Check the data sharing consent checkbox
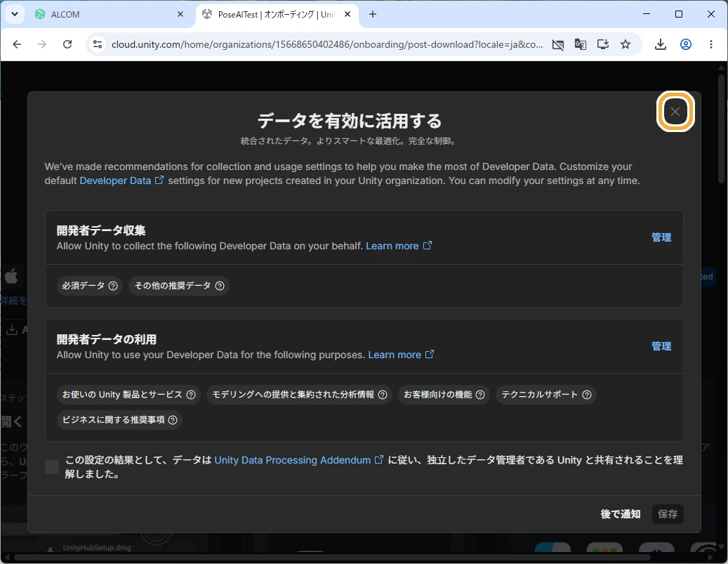728x564 pixels. click(x=52, y=467)
